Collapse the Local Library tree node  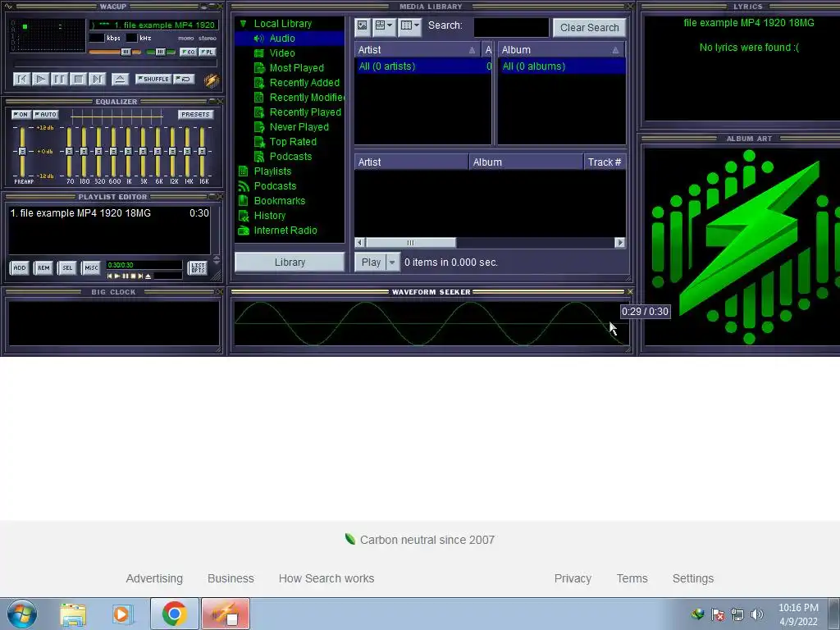[x=243, y=24]
